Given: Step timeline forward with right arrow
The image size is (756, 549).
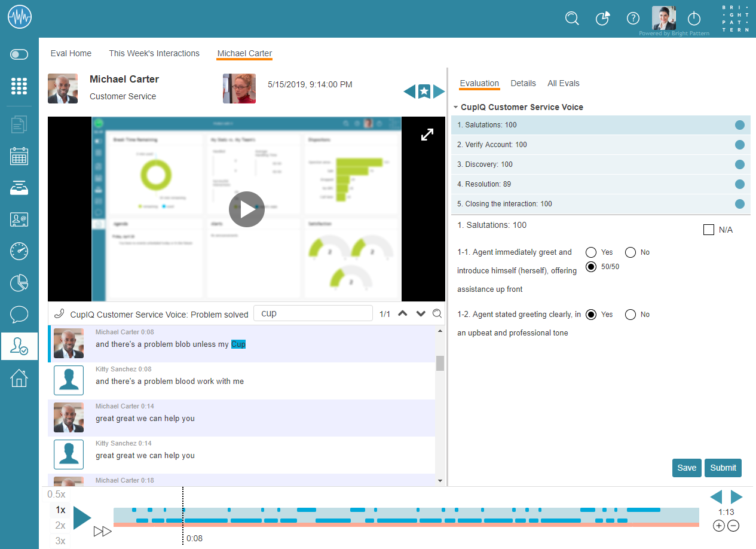Looking at the screenshot, I should tap(736, 497).
